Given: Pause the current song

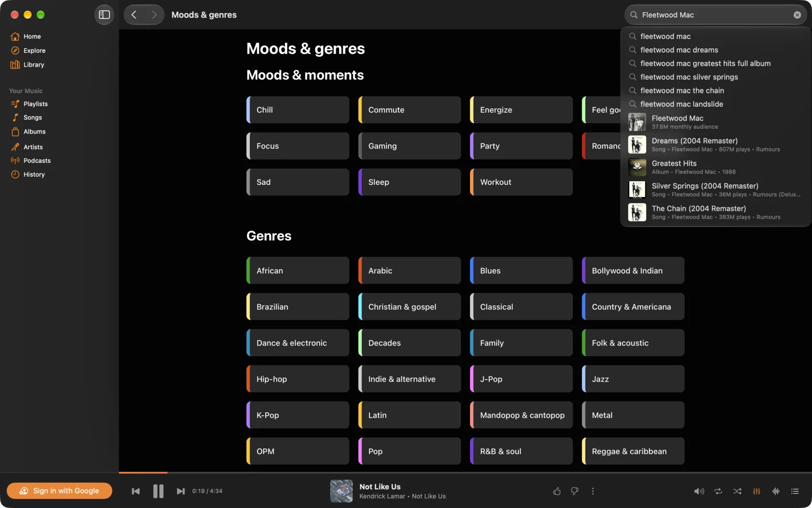Looking at the screenshot, I should (x=158, y=491).
